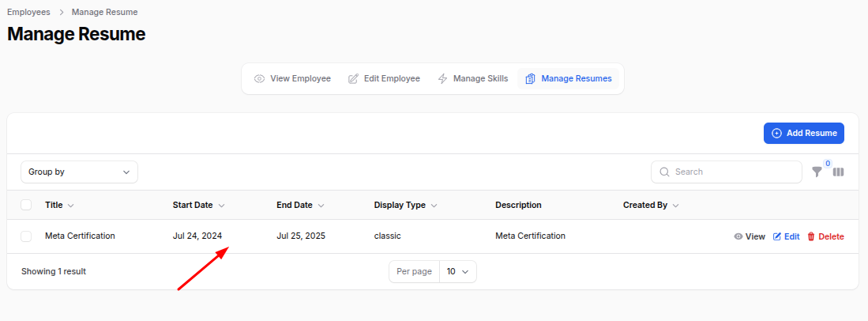Viewport: 868px width, 321px height.
Task: Click the eye icon for View action
Action: coord(738,236)
